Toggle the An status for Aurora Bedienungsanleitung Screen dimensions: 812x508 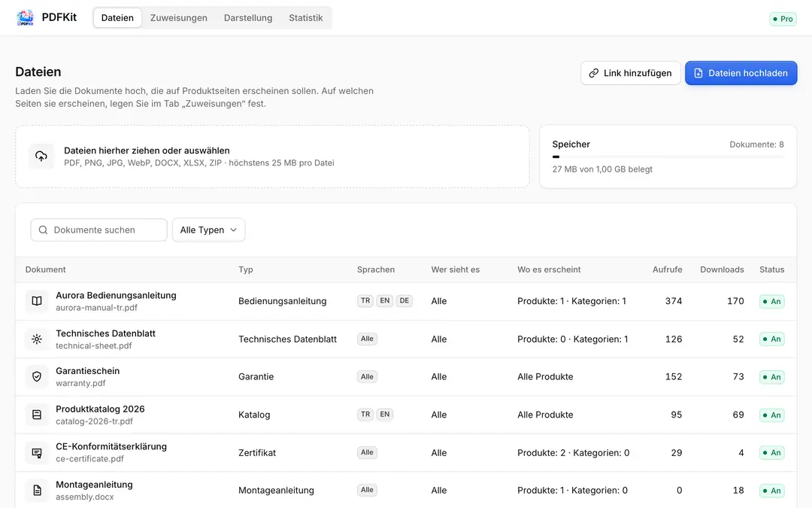(771, 301)
